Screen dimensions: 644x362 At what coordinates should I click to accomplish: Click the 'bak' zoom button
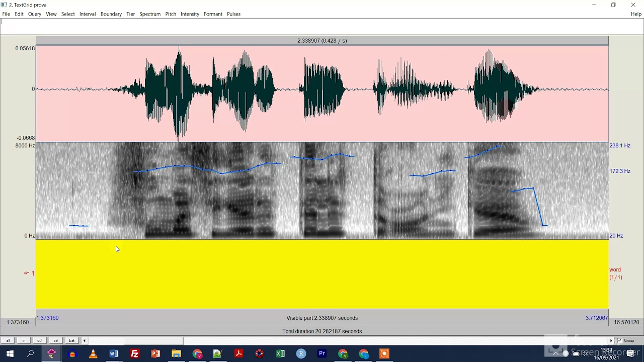pos(72,340)
